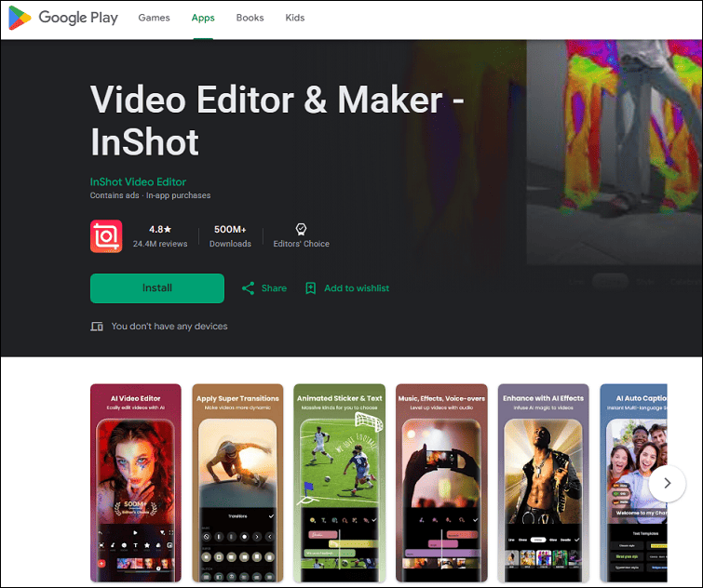This screenshot has height=588, width=703.
Task: Click the devices icon beside the no-devices message
Action: coord(97,327)
